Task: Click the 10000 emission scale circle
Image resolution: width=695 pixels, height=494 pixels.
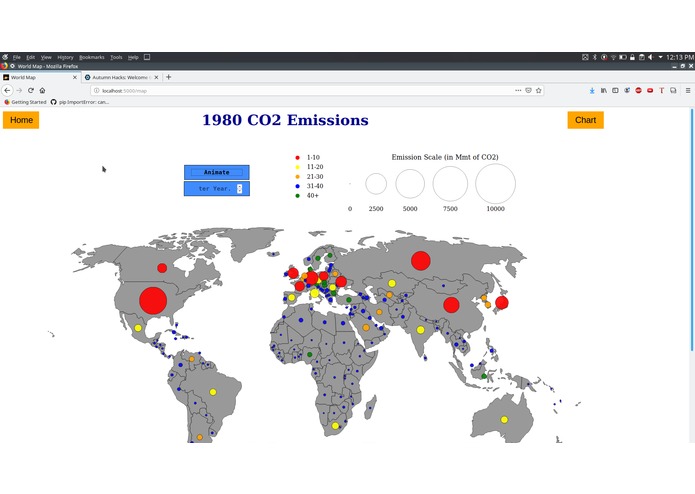Action: [496, 183]
